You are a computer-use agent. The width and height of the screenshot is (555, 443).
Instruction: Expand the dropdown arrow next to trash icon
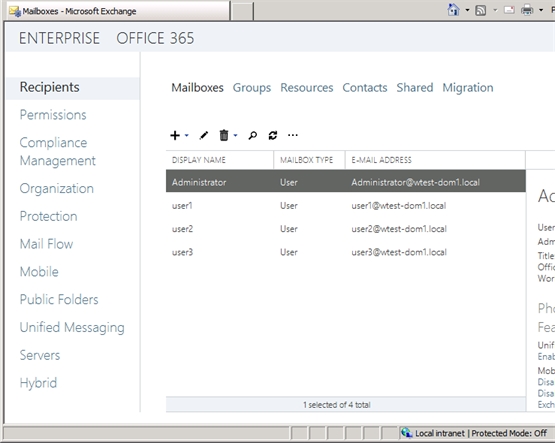coord(235,135)
